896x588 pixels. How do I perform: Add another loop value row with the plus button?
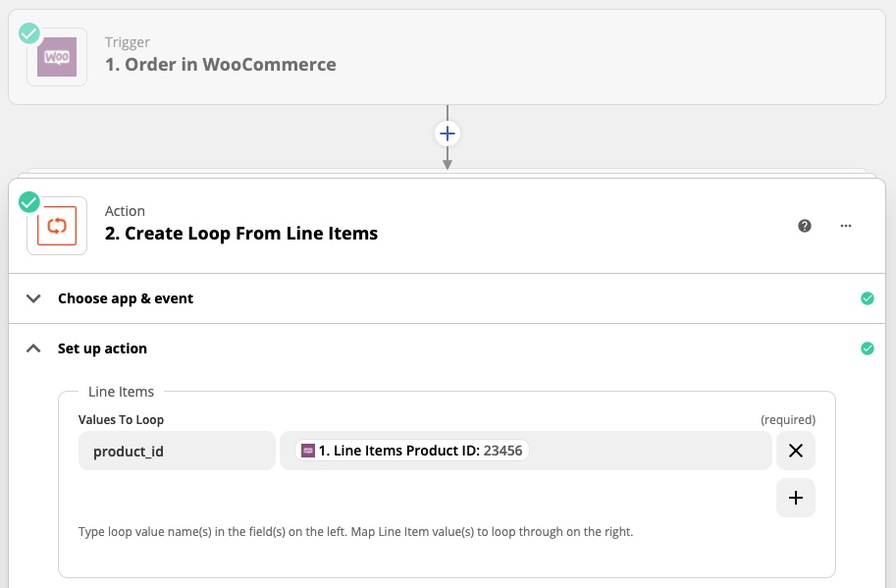[x=796, y=498]
